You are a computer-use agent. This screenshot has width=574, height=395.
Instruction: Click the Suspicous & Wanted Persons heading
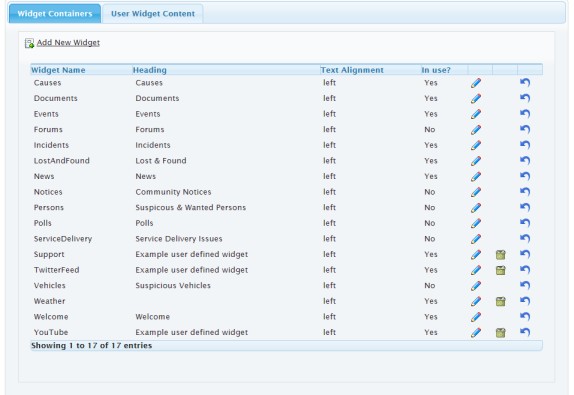point(191,208)
